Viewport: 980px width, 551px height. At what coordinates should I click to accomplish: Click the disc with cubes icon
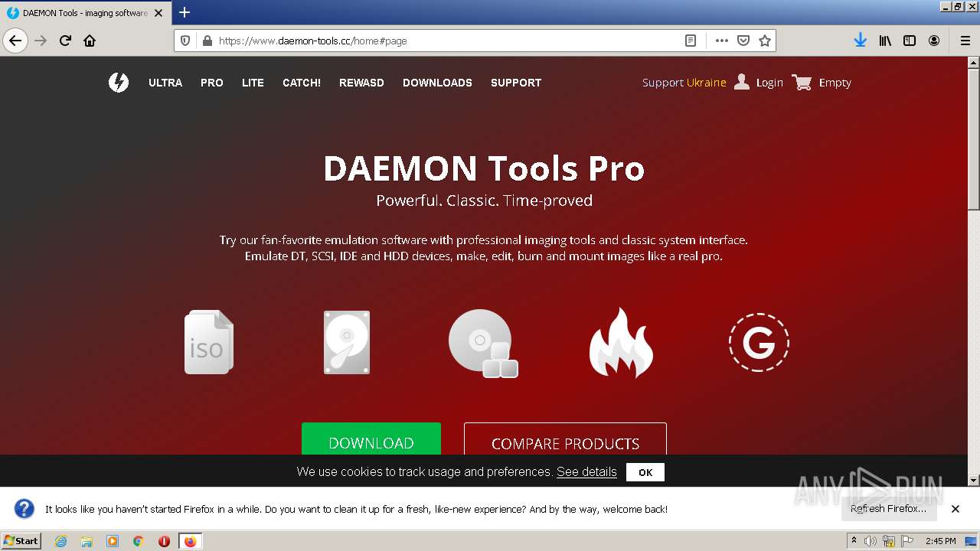[x=483, y=343]
